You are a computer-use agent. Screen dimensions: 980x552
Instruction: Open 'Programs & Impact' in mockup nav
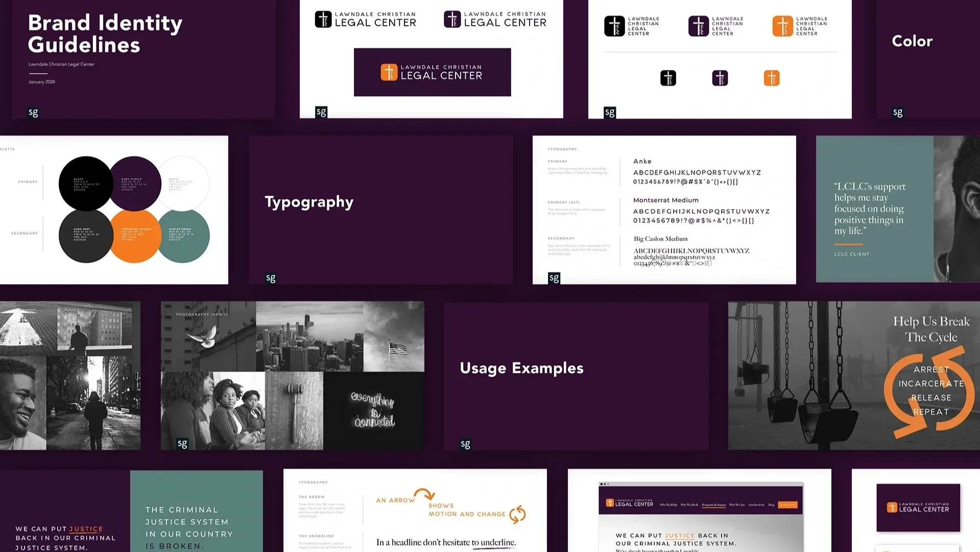point(714,505)
